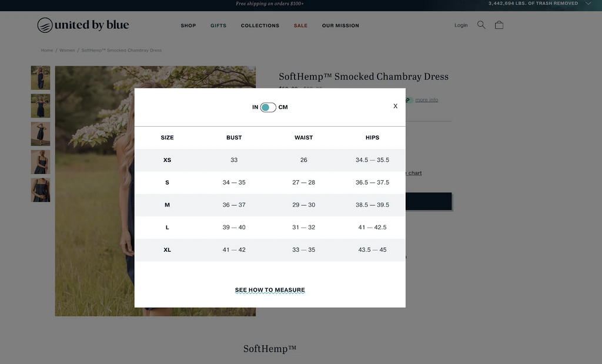The height and width of the screenshot is (364, 602).
Task: Click the free shipping banner
Action: point(269,4)
